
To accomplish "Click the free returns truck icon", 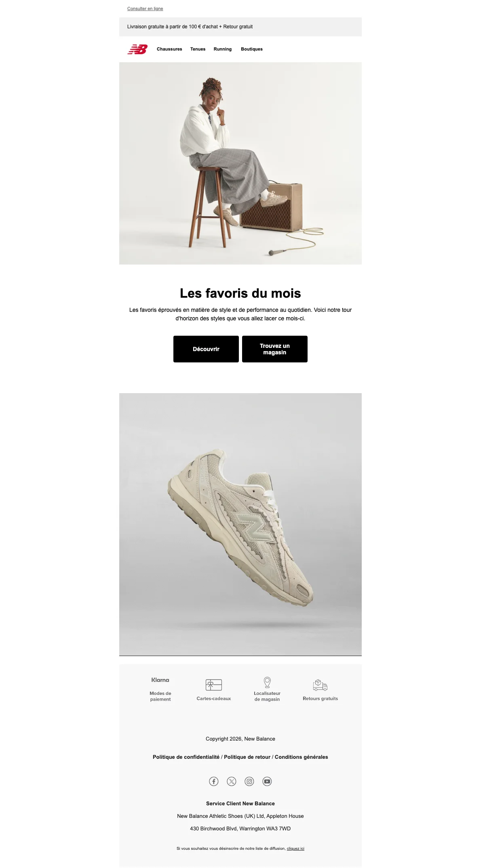I will point(321,685).
